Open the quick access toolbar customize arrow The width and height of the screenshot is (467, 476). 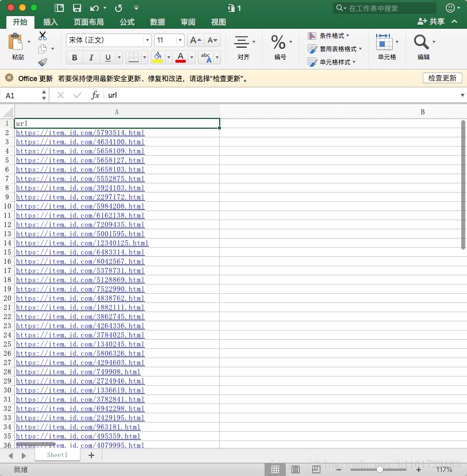click(136, 8)
